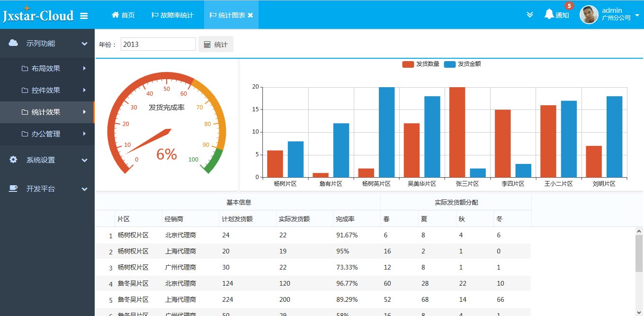
Task: Click the gear icon beside 系统设置
Action: coord(13,160)
